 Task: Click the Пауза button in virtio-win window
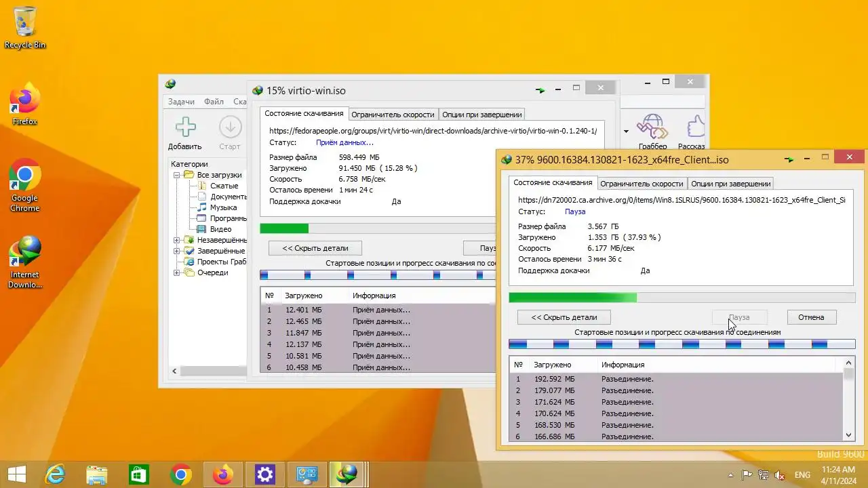(479, 248)
